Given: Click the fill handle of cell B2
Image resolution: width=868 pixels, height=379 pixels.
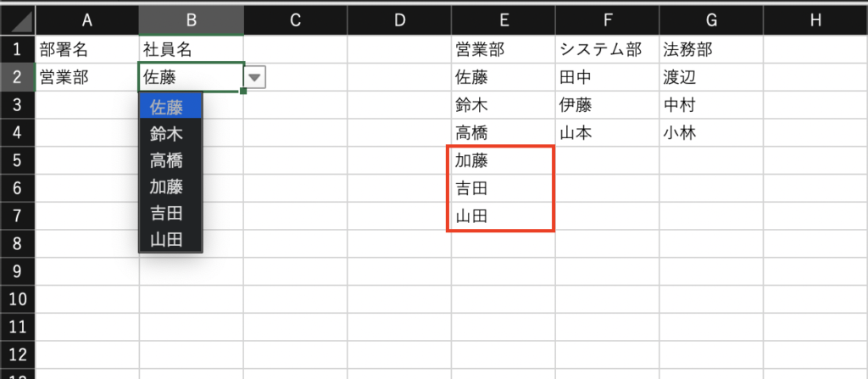Looking at the screenshot, I should click(243, 91).
